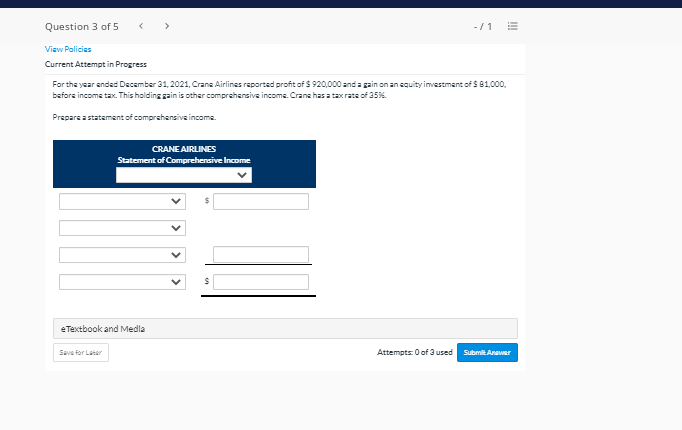Click the CRANE AIRLINES heading
This screenshot has width=682, height=430.
click(x=184, y=149)
